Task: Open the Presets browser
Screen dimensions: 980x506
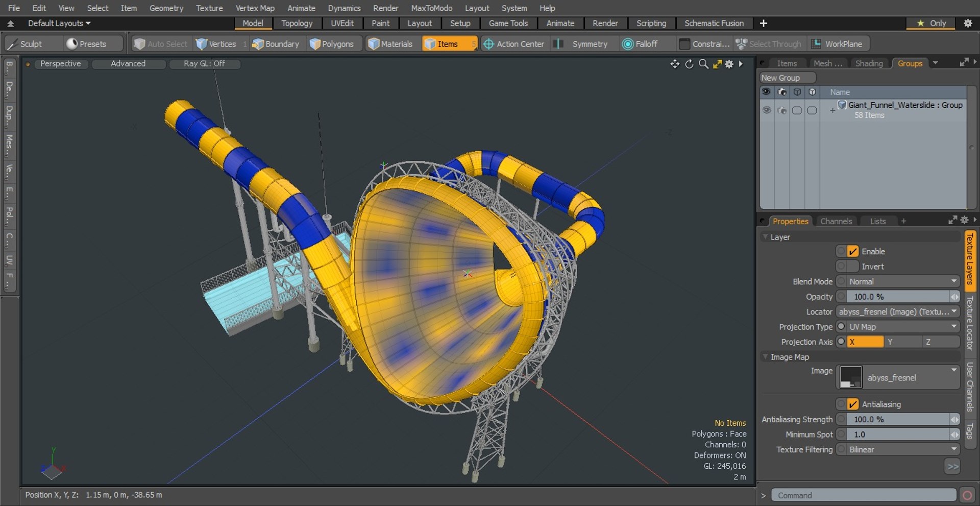Action: click(x=93, y=44)
